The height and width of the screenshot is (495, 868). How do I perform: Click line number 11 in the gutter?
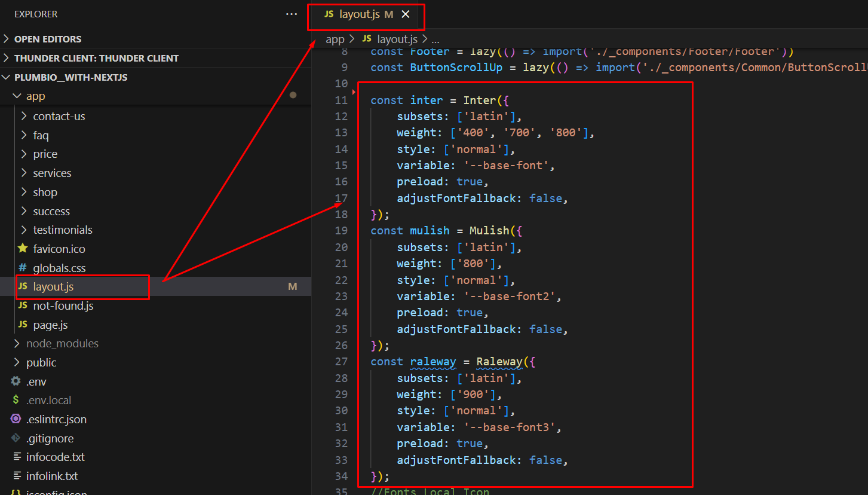(341, 100)
